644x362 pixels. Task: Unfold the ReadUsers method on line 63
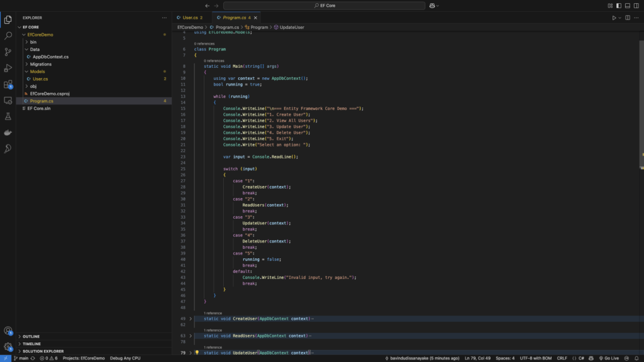click(x=191, y=336)
